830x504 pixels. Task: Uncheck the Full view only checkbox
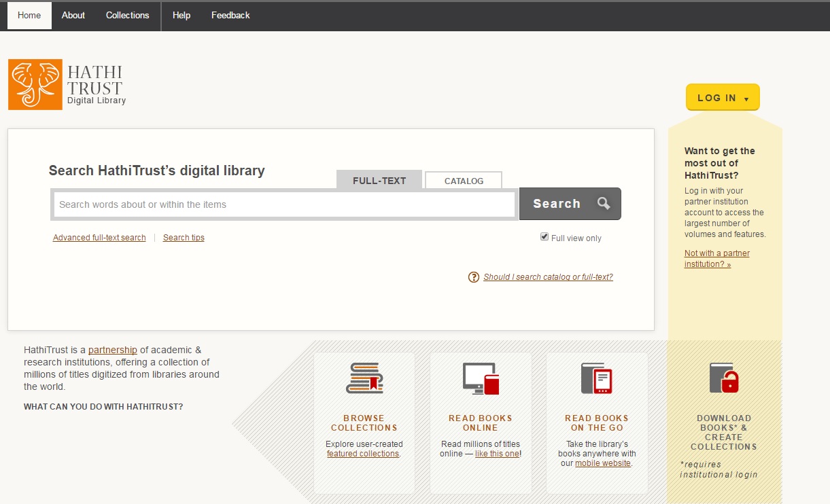pyautogui.click(x=544, y=237)
